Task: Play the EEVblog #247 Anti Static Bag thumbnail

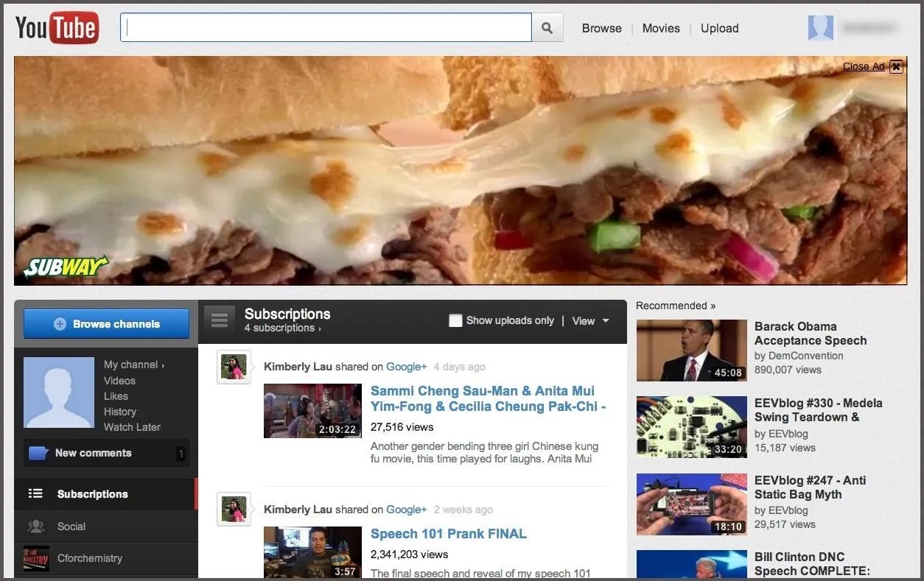Action: [x=692, y=504]
